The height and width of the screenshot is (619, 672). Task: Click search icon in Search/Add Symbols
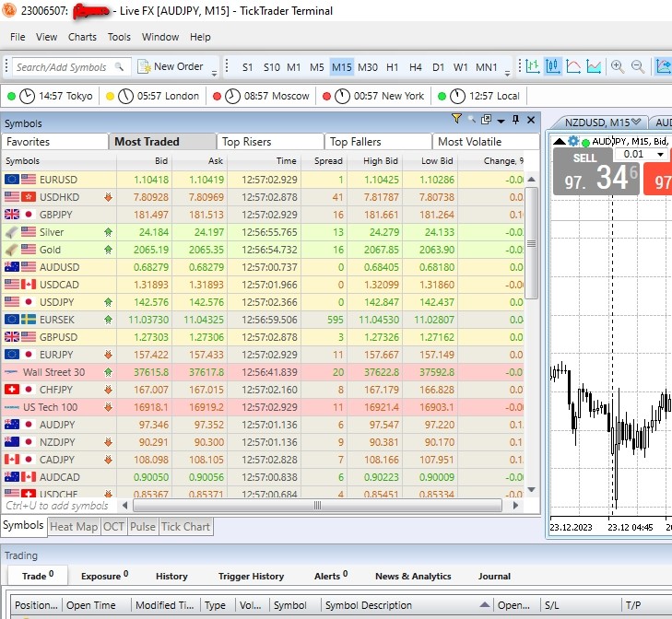(x=119, y=67)
